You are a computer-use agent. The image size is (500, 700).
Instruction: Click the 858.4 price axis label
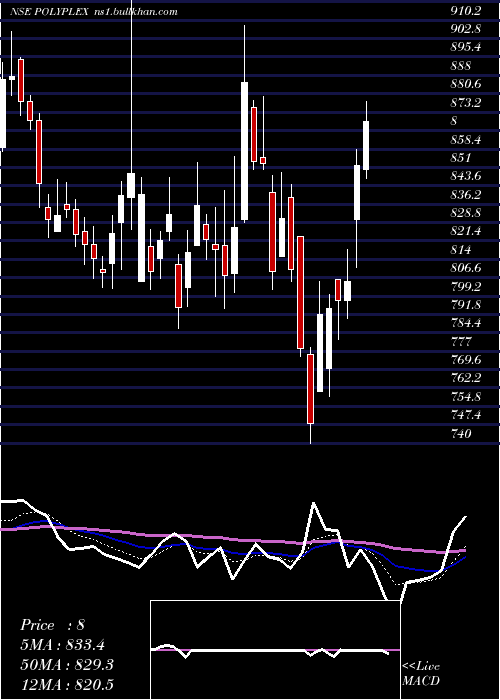click(x=466, y=140)
